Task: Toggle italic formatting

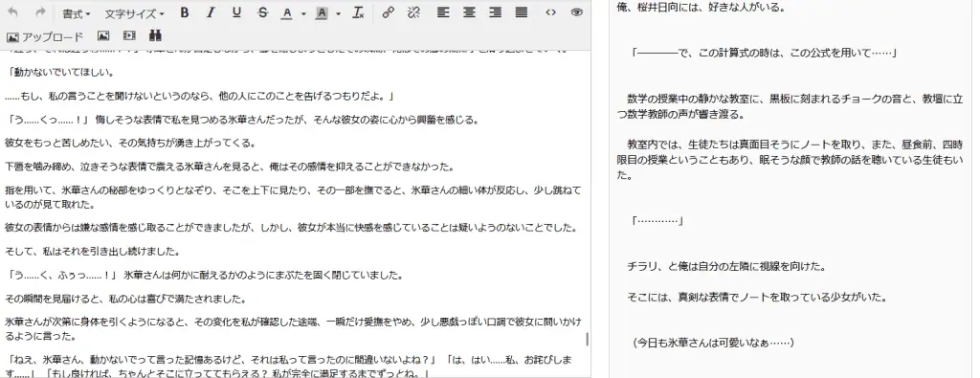Action: point(211,12)
